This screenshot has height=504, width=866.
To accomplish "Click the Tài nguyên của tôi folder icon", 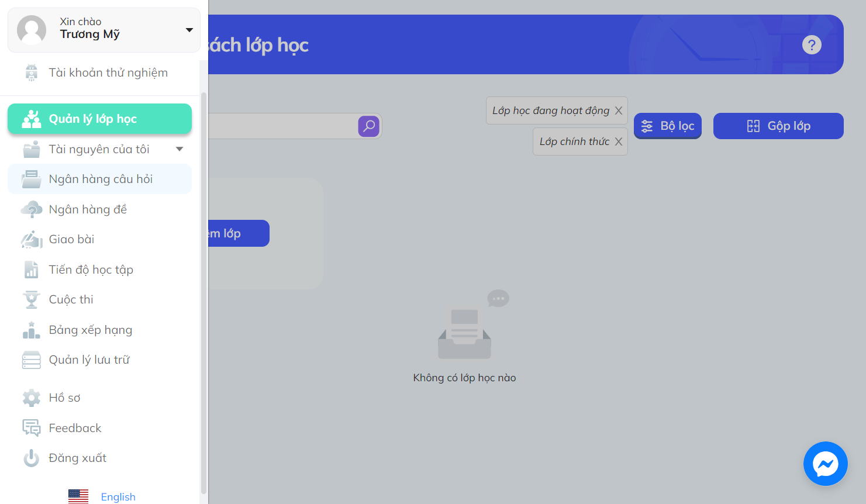I will tap(32, 149).
